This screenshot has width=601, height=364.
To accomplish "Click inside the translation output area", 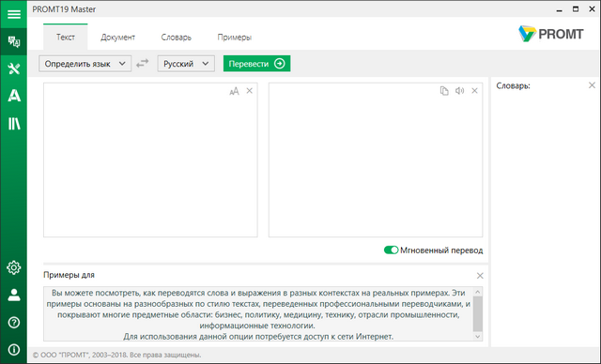I will point(376,160).
